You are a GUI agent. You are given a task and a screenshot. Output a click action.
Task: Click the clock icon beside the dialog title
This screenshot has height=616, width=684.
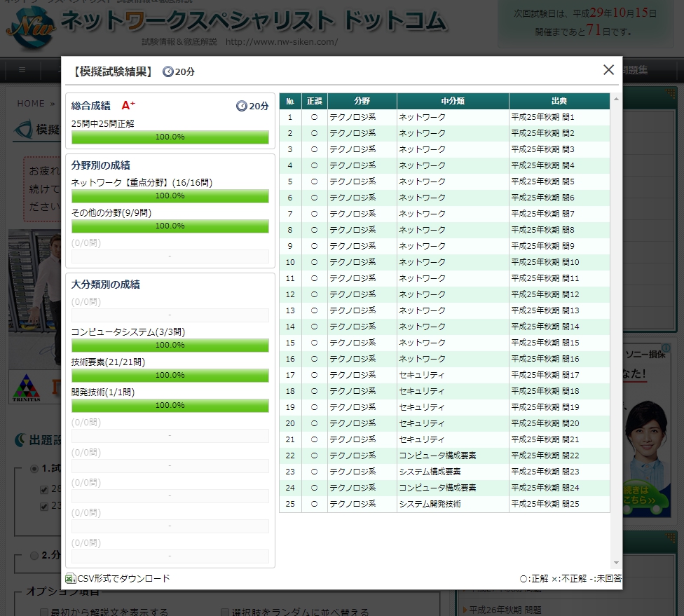pos(168,71)
